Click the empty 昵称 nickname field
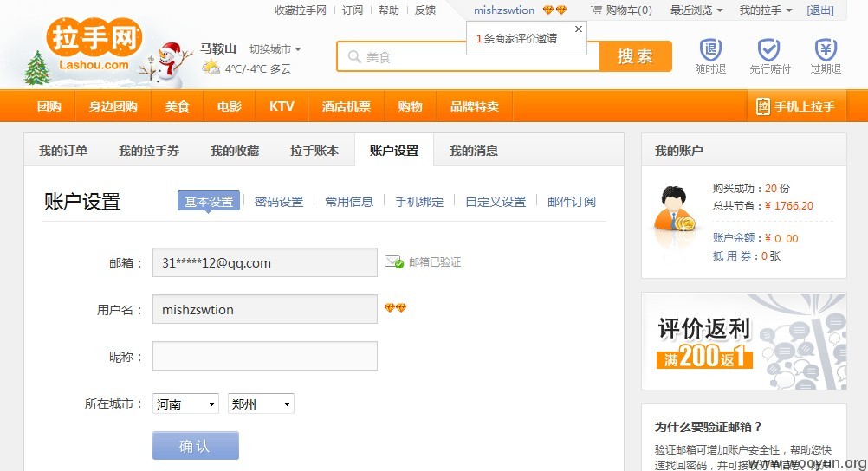The width and height of the screenshot is (868, 471). tap(264, 356)
